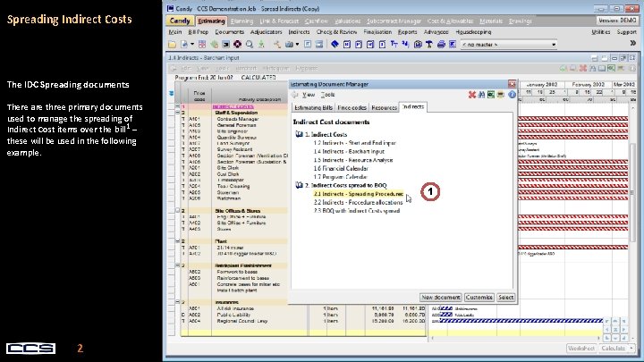Select '1.6 Financial Calendar' document

(x=341, y=169)
